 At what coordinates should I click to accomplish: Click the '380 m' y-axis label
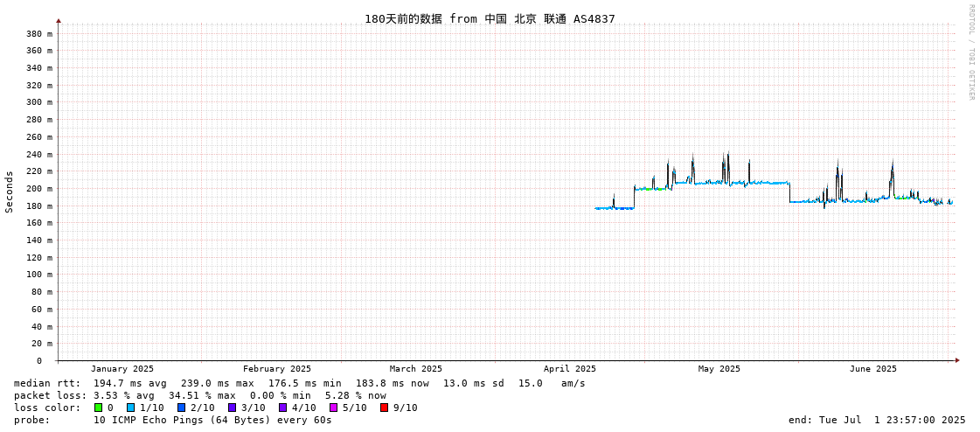[x=40, y=33]
